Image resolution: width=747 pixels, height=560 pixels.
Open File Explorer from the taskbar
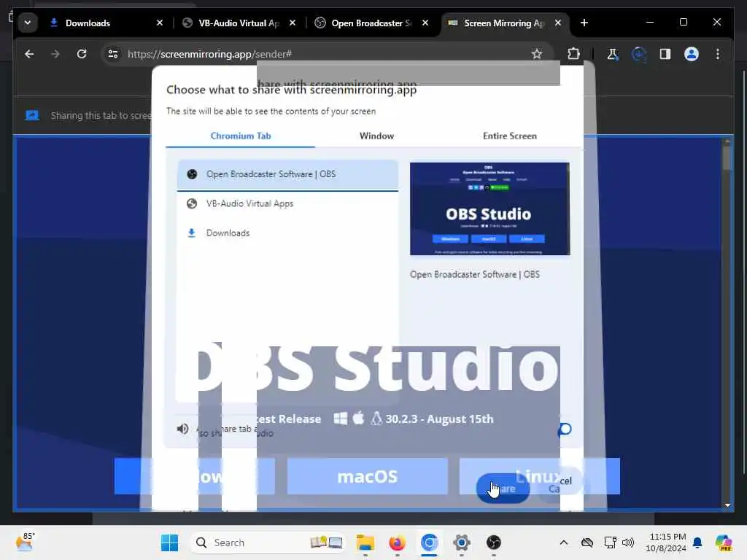click(x=365, y=542)
